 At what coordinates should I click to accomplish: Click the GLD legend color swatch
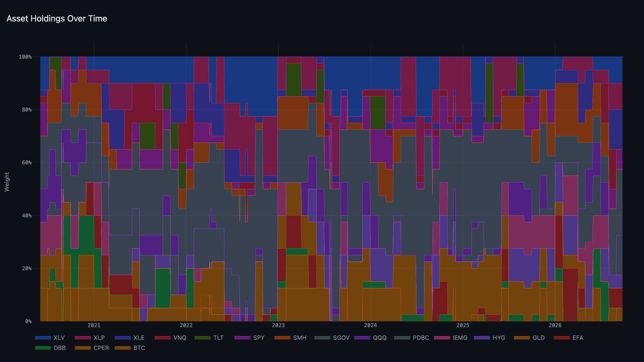(x=522, y=338)
